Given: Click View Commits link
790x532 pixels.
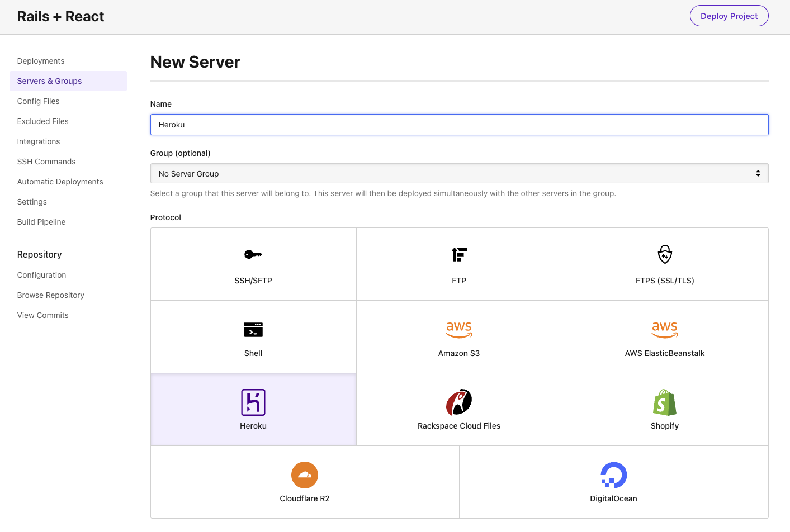Looking at the screenshot, I should tap(42, 315).
